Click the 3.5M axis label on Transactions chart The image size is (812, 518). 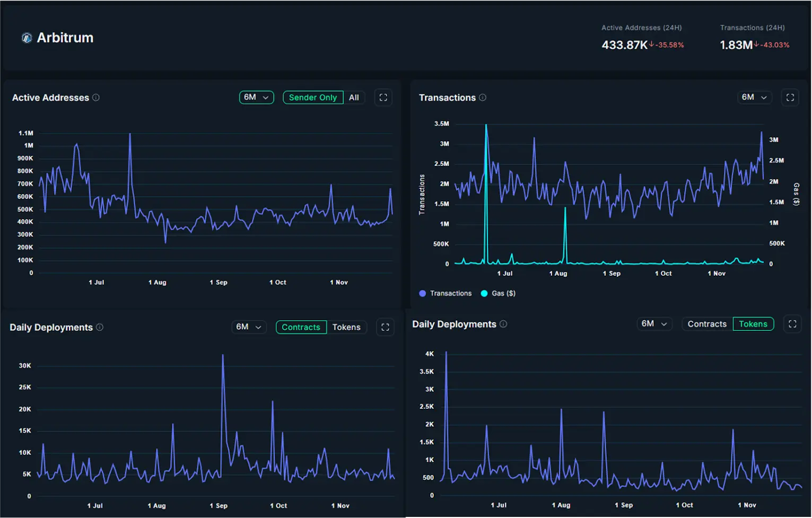click(x=442, y=124)
